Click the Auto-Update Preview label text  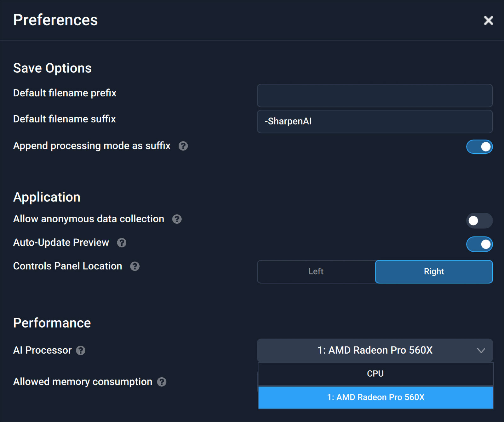pos(61,242)
